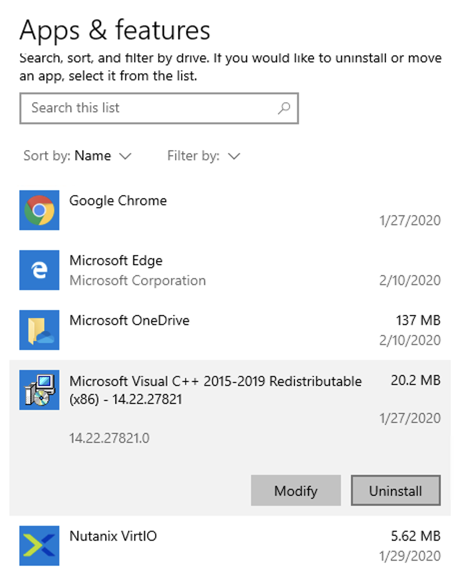465x586 pixels.
Task: Click the Google Chrome app icon
Action: tap(39, 210)
